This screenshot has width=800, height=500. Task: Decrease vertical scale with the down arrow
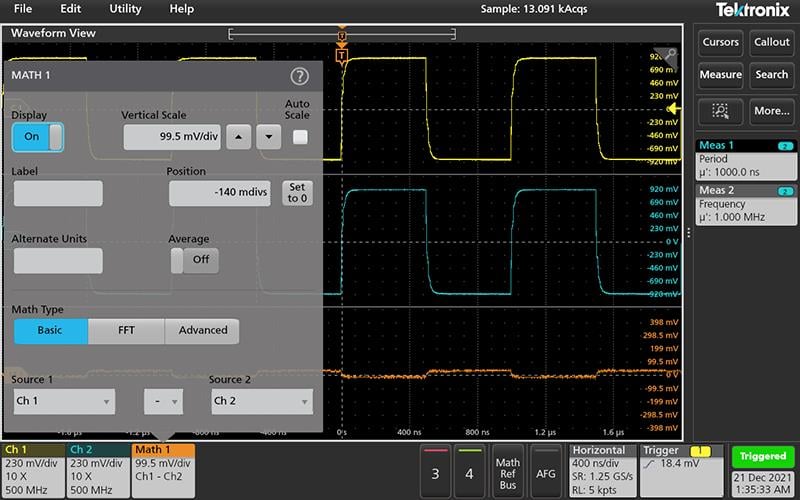268,137
